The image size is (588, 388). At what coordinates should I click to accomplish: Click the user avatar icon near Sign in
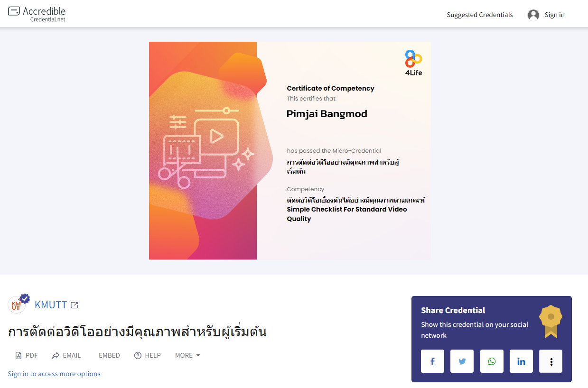tap(533, 15)
